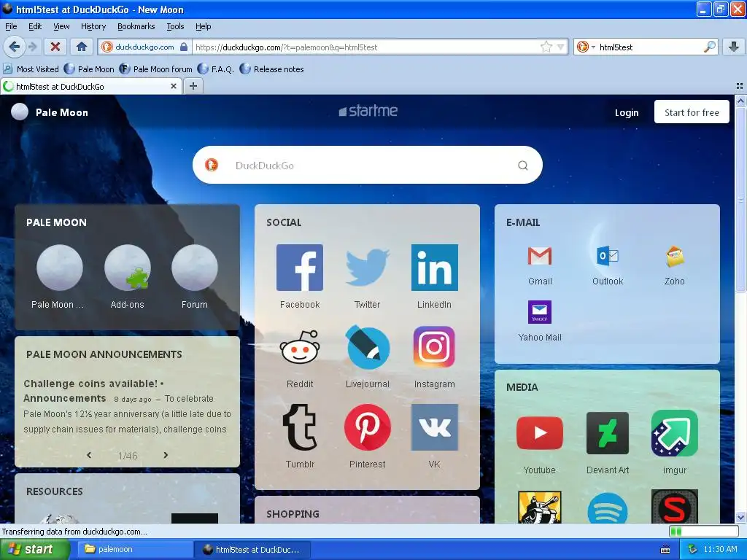Open the Forum moon icon
The image size is (747, 560).
coord(194,268)
